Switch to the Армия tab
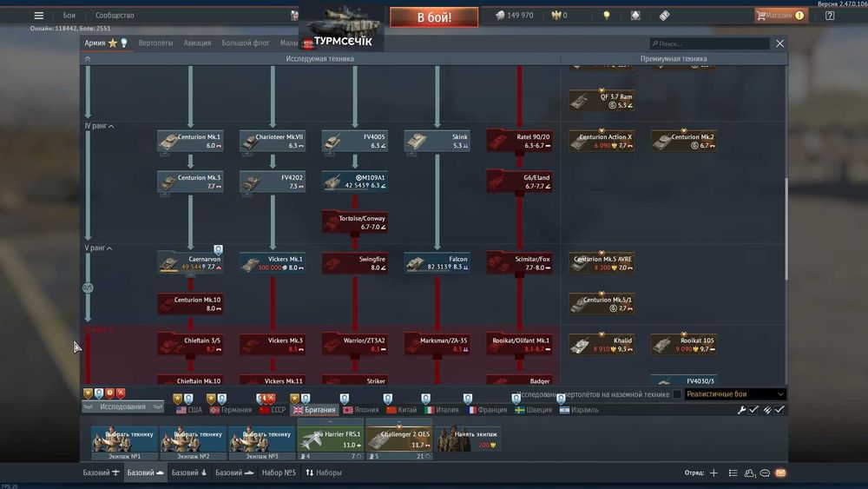The width and height of the screenshot is (868, 489). (x=95, y=43)
